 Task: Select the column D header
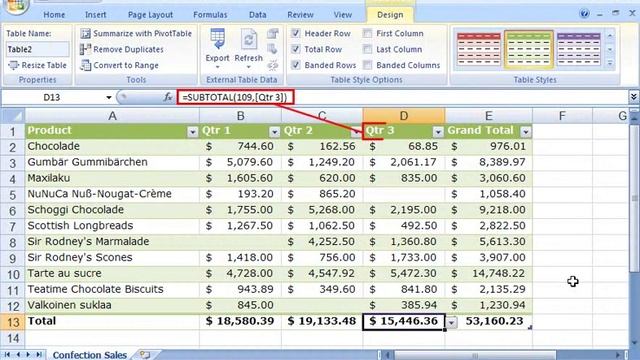pos(404,116)
